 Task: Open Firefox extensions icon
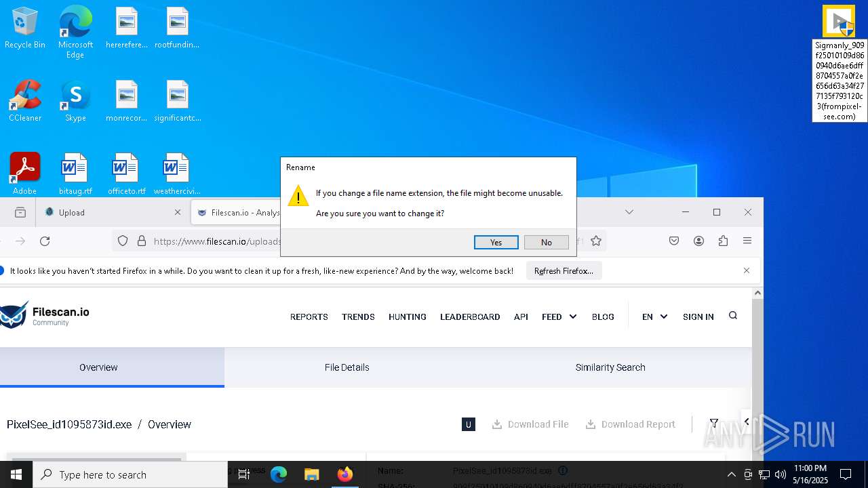click(x=723, y=241)
